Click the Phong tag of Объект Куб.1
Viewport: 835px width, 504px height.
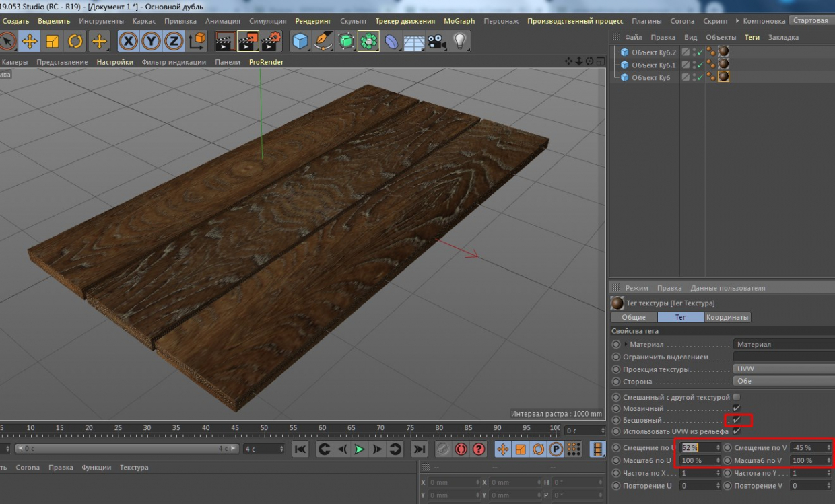point(711,65)
